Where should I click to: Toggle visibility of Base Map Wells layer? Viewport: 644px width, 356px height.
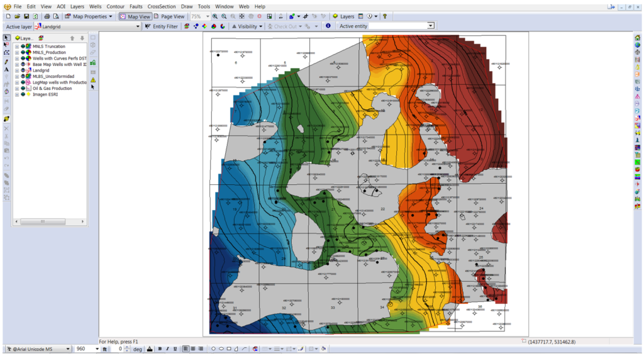point(23,64)
